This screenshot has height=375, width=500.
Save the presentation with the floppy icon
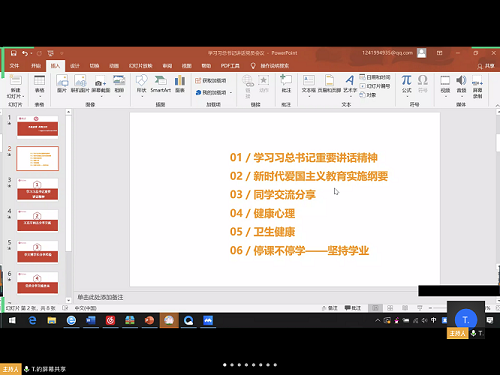(13, 53)
